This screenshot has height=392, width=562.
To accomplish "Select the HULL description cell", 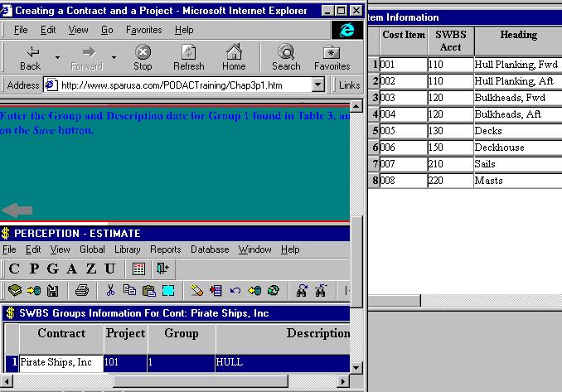I will click(x=283, y=363).
